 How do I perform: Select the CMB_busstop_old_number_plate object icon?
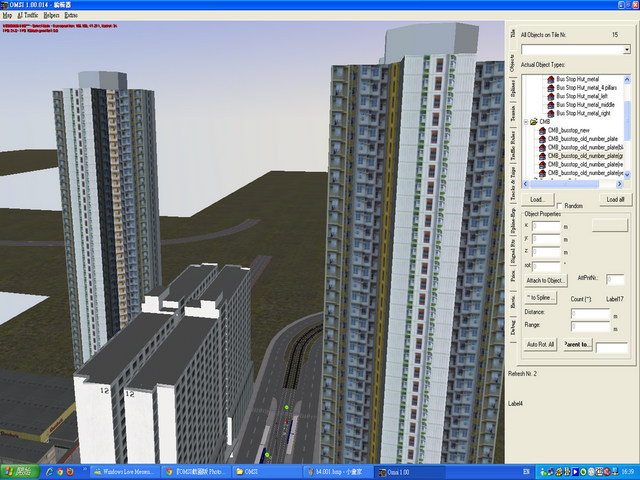[542, 140]
